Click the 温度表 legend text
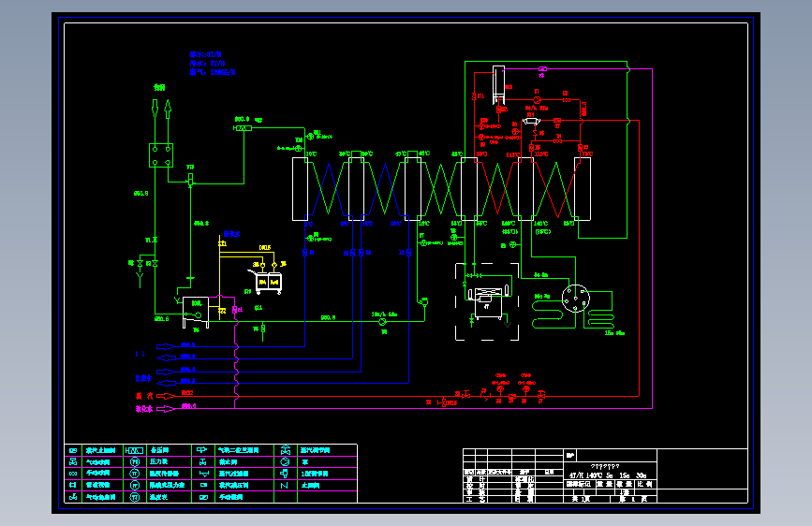Viewport: 812px width, 526px height. pos(156,497)
